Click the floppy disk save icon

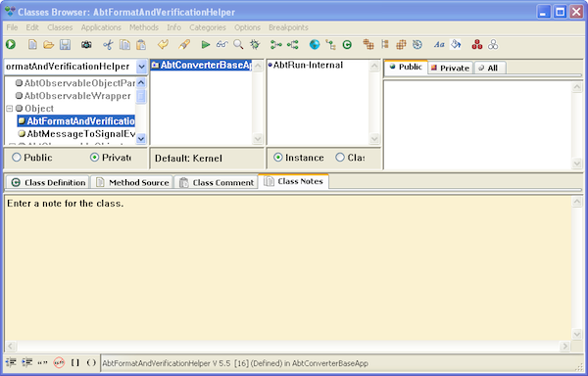[x=65, y=45]
